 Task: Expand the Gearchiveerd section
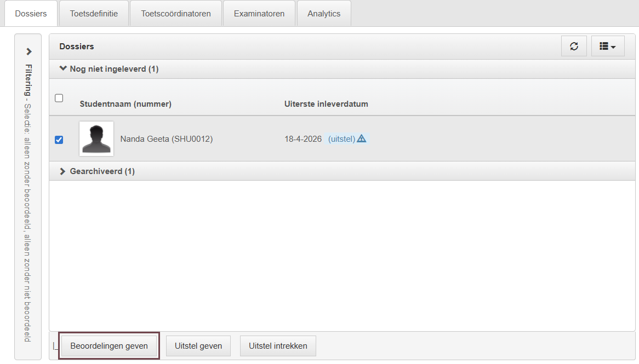click(x=62, y=171)
